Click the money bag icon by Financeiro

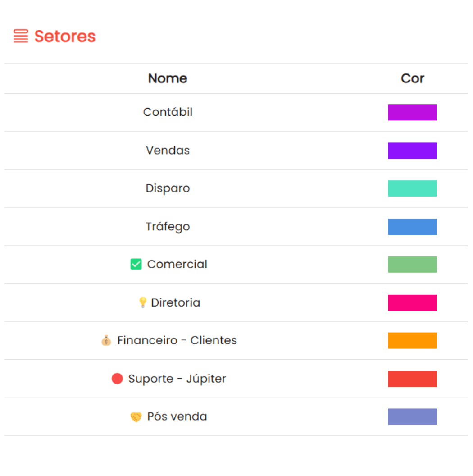[x=106, y=341]
